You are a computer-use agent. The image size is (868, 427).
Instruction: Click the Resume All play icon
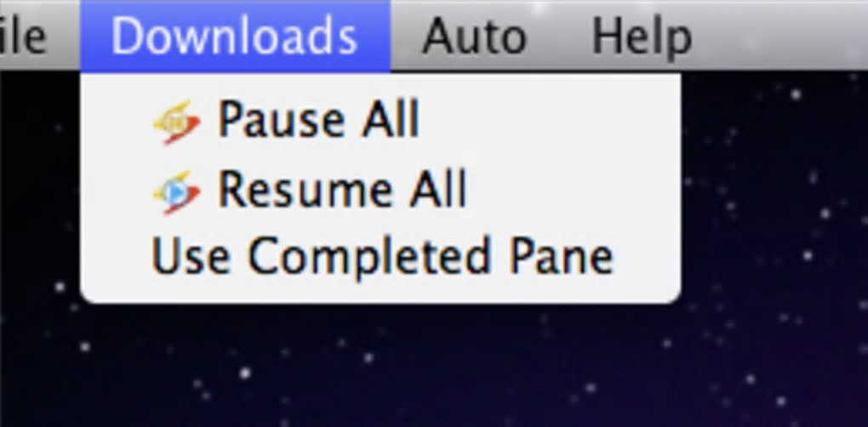(177, 192)
